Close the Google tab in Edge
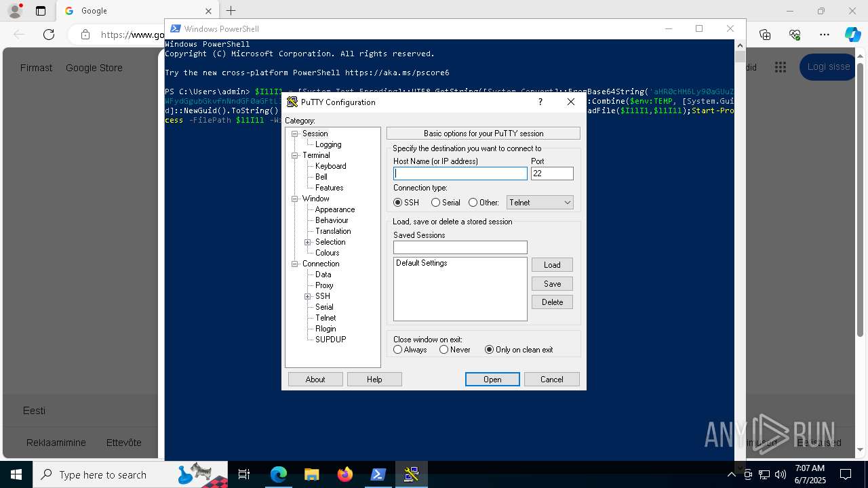 (x=208, y=11)
